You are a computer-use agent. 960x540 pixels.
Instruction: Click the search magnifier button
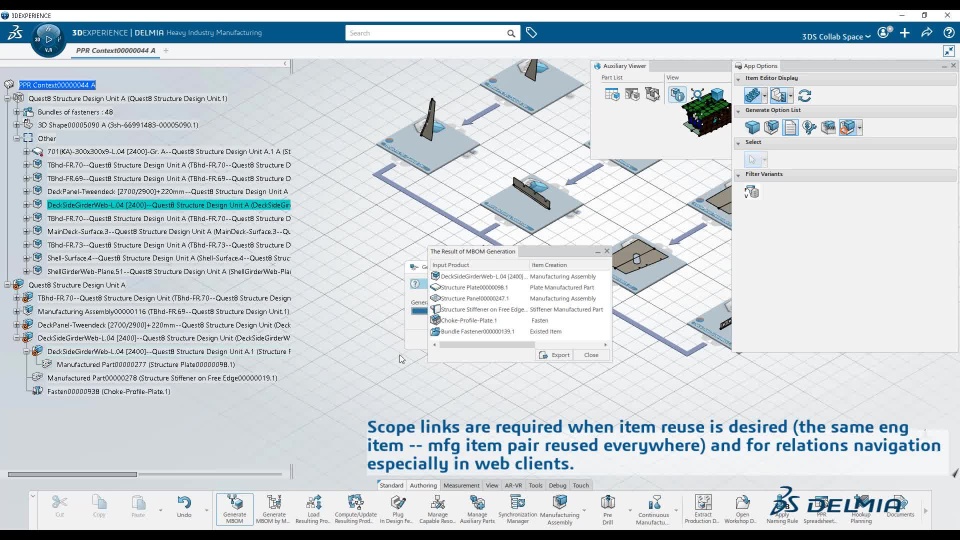coord(511,33)
